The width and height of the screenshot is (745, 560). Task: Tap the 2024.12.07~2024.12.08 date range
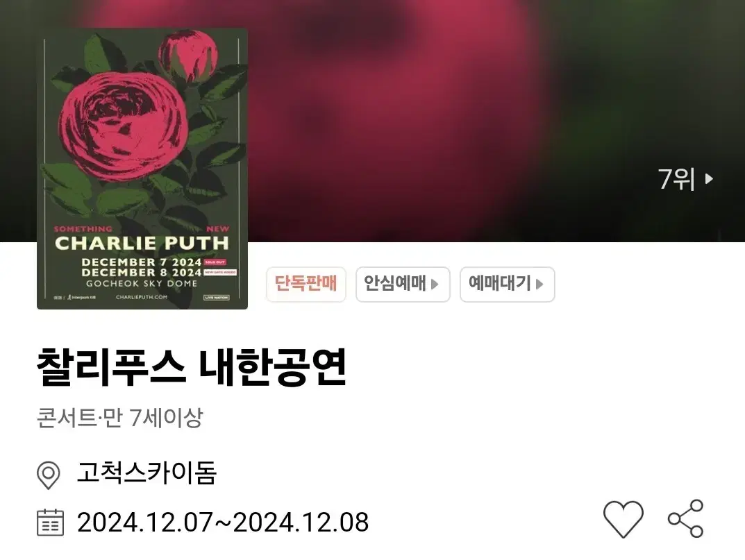(x=223, y=523)
